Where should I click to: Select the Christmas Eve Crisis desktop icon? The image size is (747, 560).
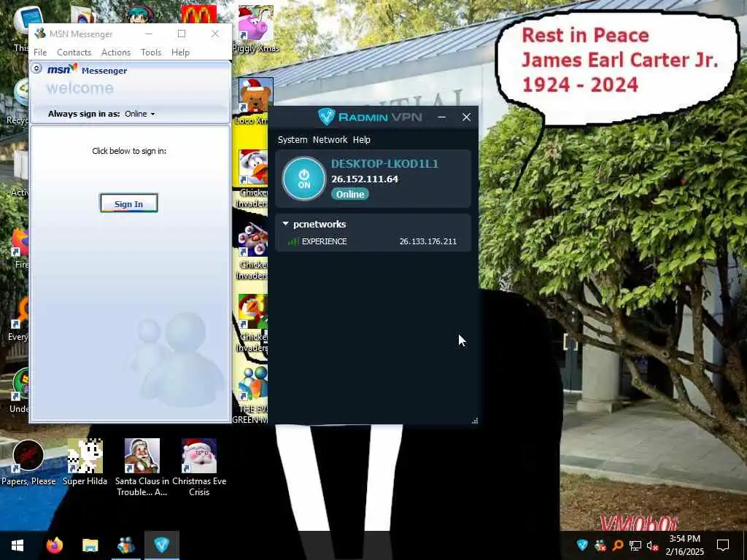[199, 467]
